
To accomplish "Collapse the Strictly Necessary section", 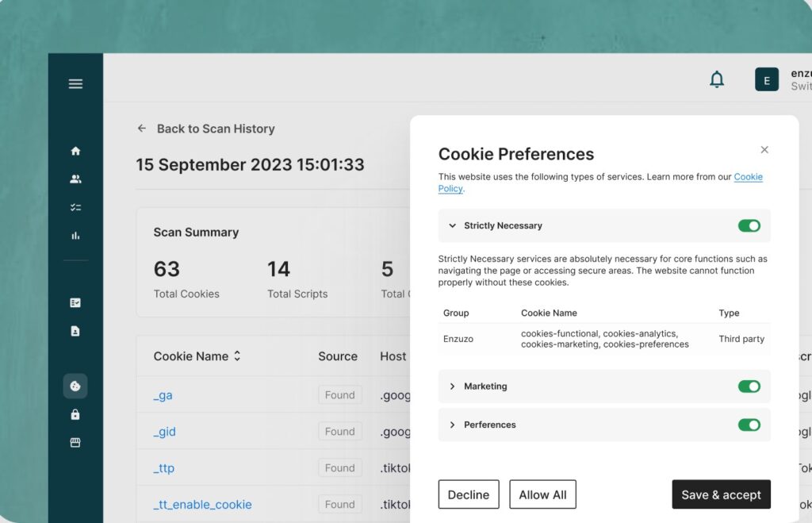I will [x=453, y=226].
